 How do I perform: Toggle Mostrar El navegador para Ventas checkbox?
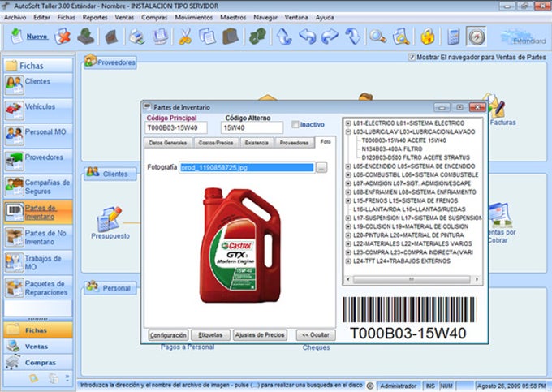412,57
